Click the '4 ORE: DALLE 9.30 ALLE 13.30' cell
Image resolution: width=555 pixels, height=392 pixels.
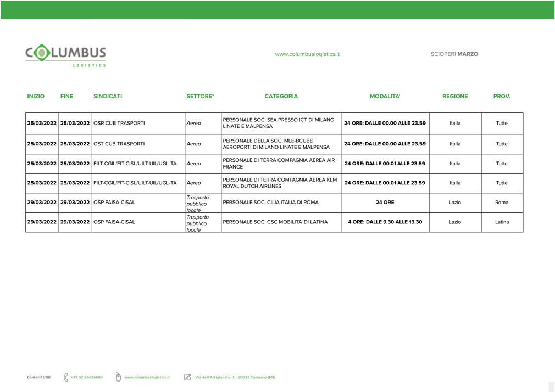pos(385,222)
